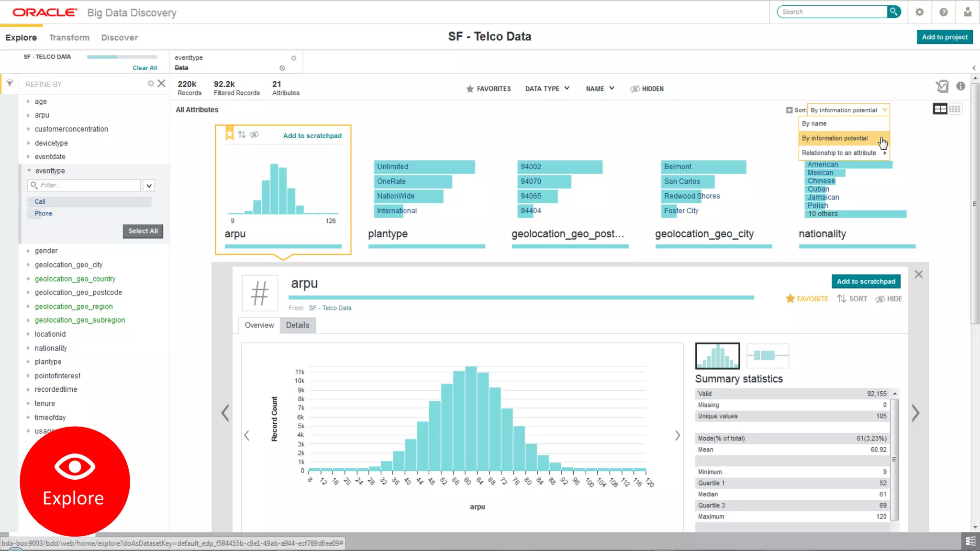980x551 pixels.
Task: Click the Clear All link
Action: 145,68
